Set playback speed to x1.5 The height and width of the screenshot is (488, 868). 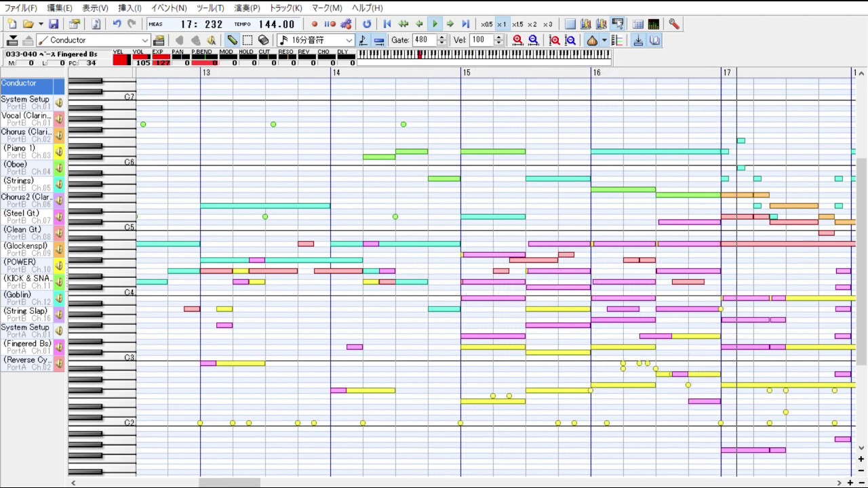click(517, 24)
